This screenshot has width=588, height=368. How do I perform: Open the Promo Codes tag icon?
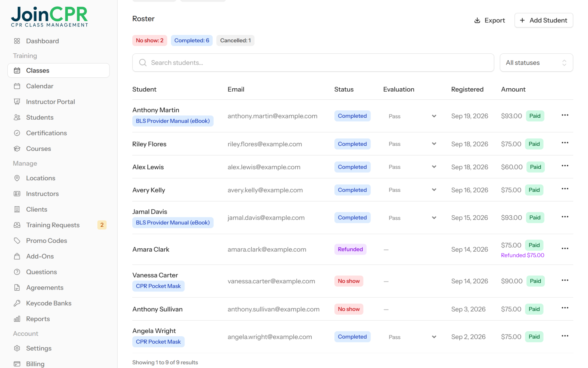pos(17,241)
